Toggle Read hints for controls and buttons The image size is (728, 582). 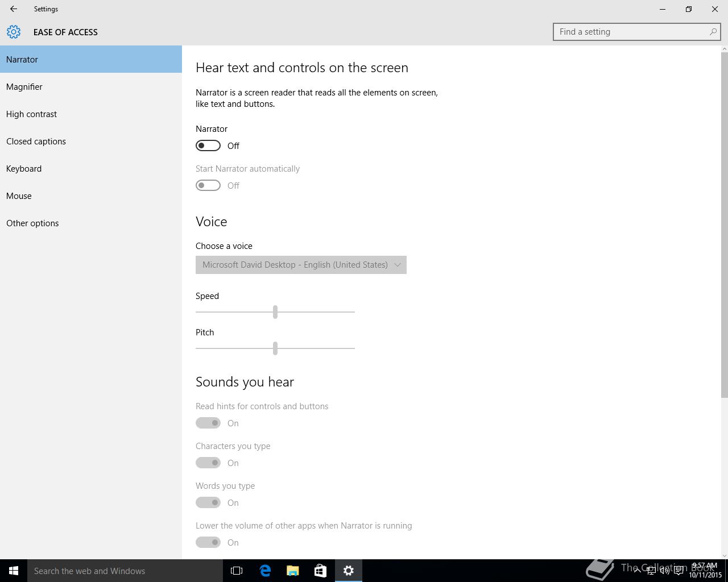tap(208, 423)
